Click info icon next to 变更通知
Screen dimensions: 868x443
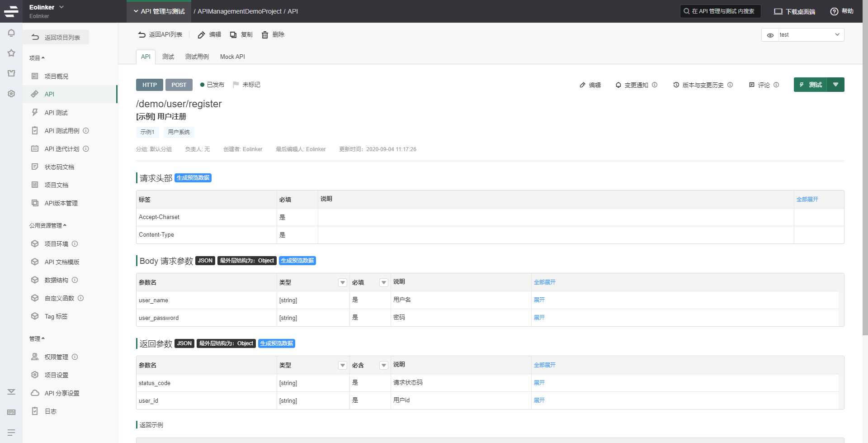click(655, 85)
